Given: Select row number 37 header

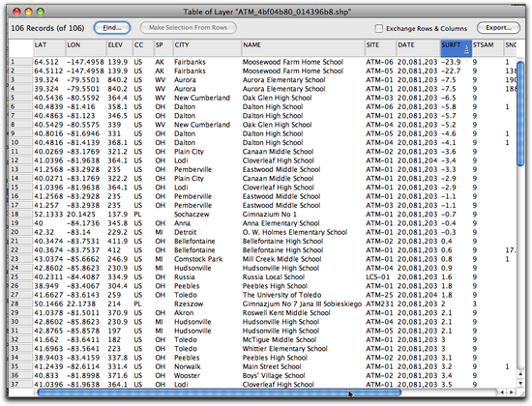Looking at the screenshot, I should (x=21, y=384).
